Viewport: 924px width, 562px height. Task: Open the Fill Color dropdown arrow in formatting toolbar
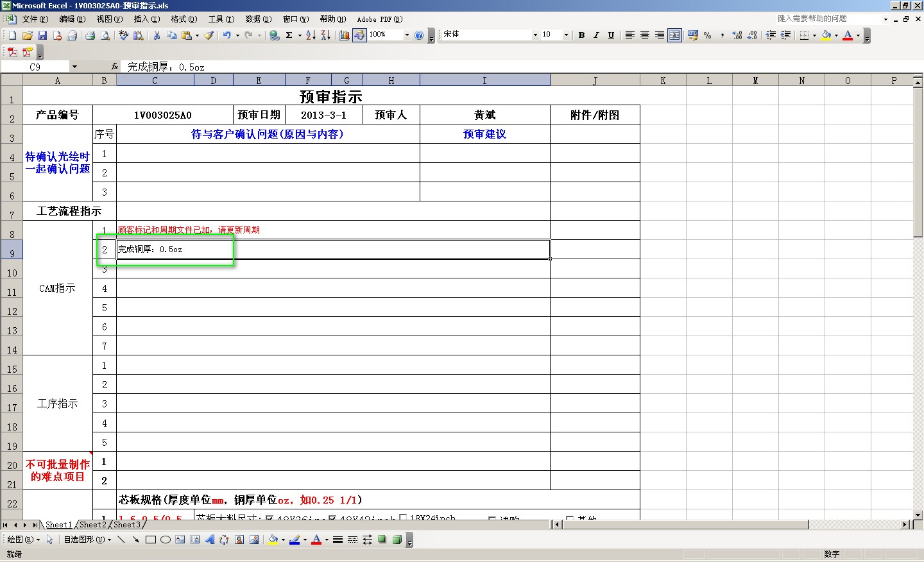(x=836, y=35)
